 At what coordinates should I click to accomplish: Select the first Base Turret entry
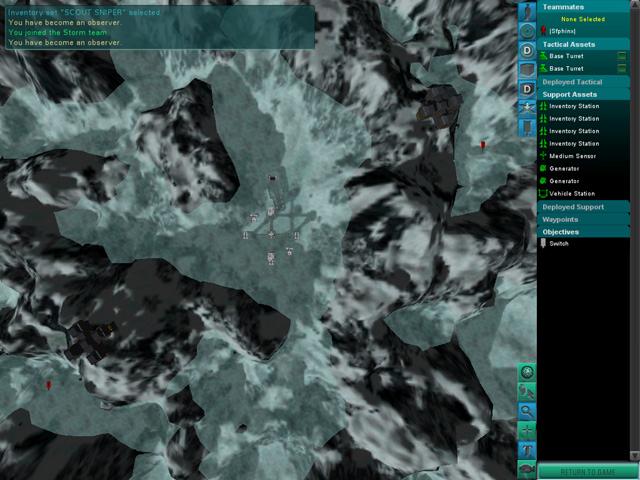pyautogui.click(x=583, y=56)
